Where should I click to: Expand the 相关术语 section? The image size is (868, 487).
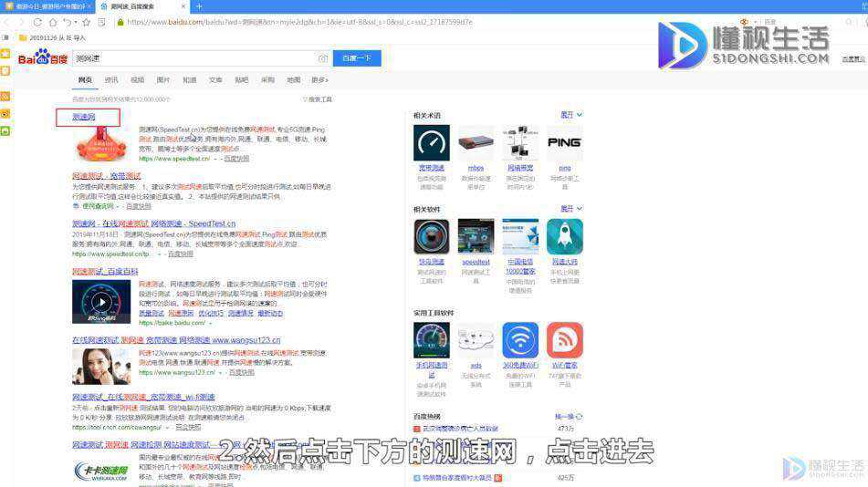570,115
